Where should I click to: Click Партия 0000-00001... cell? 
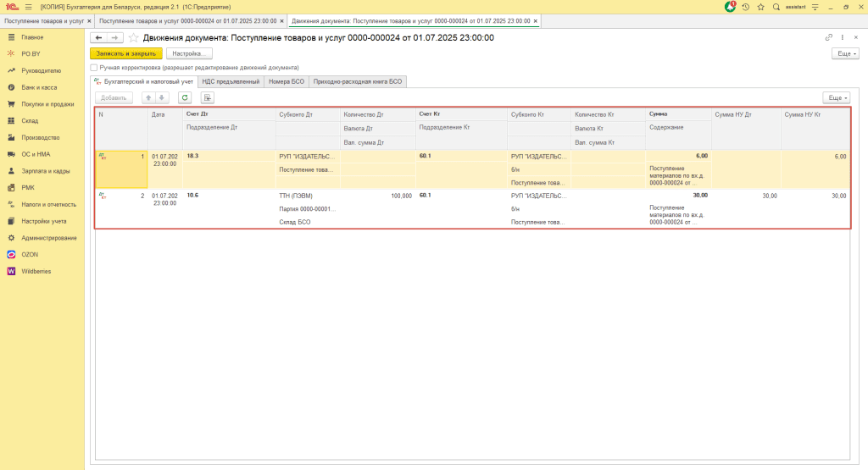click(x=308, y=209)
